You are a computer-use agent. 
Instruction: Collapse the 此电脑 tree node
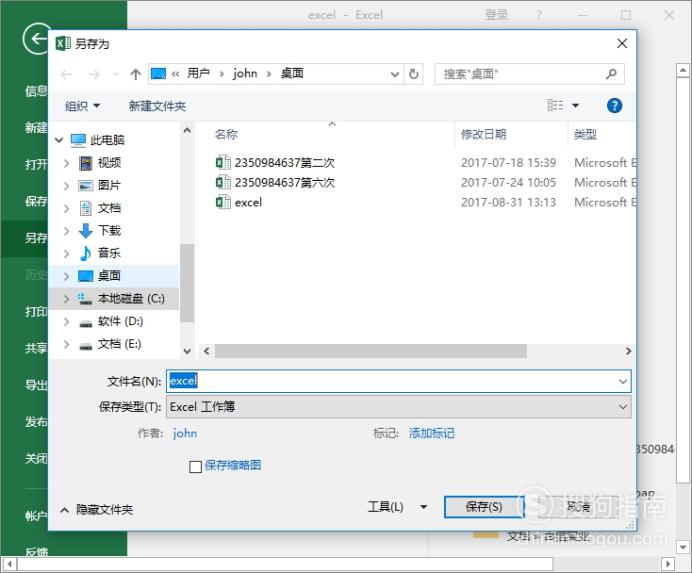(59, 140)
